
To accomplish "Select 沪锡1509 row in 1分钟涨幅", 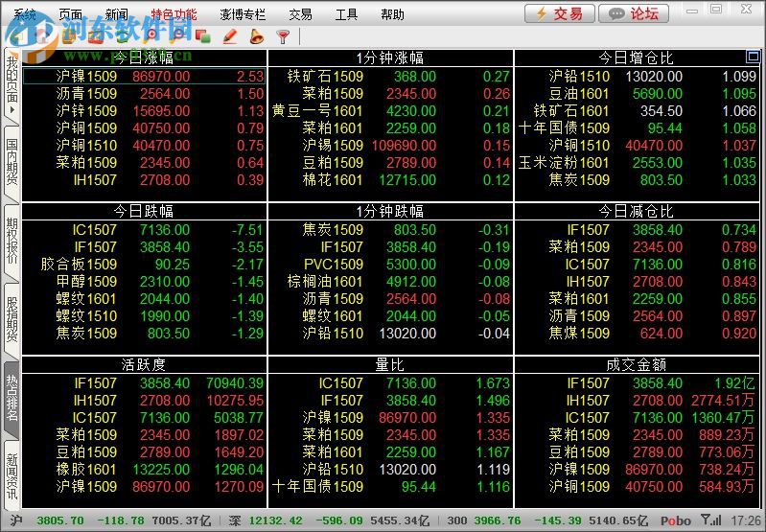I will [390, 145].
